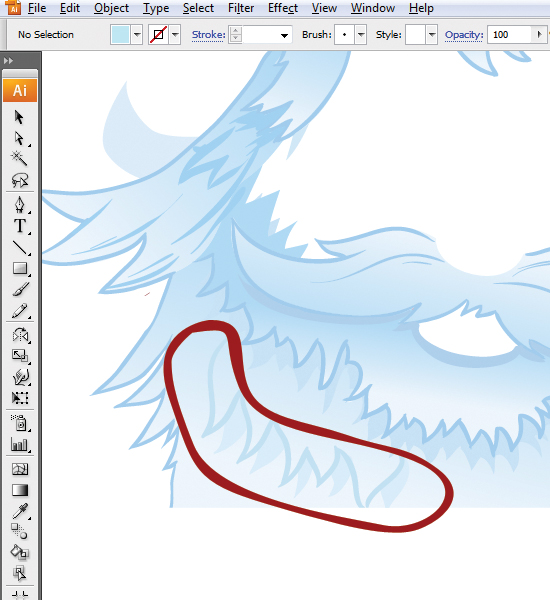Select the Warp tool

pyautogui.click(x=20, y=377)
